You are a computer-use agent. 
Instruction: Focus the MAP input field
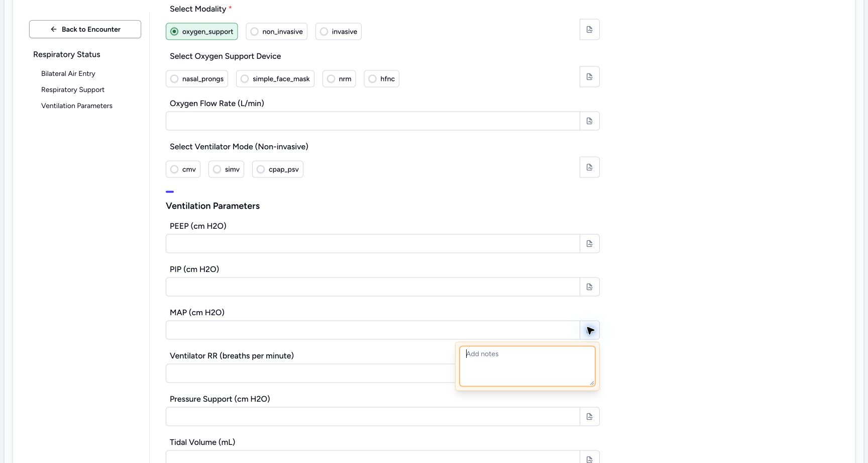(x=373, y=330)
